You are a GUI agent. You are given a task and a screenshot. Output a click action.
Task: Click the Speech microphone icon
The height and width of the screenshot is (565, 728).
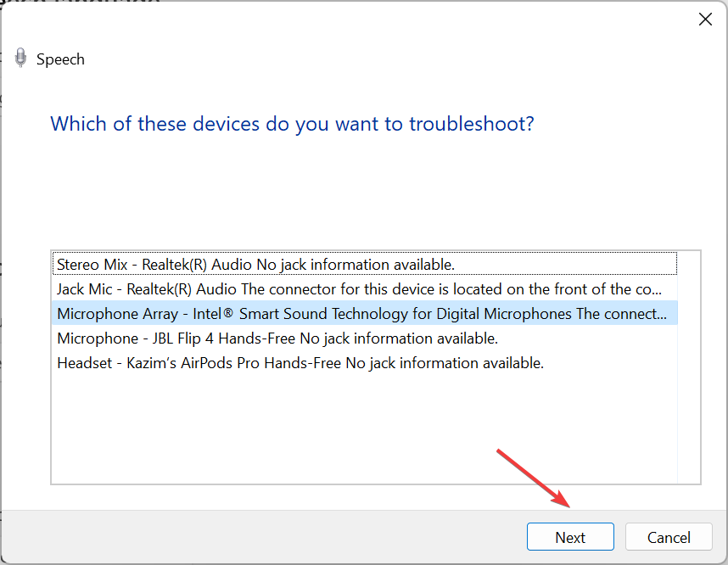[x=20, y=58]
